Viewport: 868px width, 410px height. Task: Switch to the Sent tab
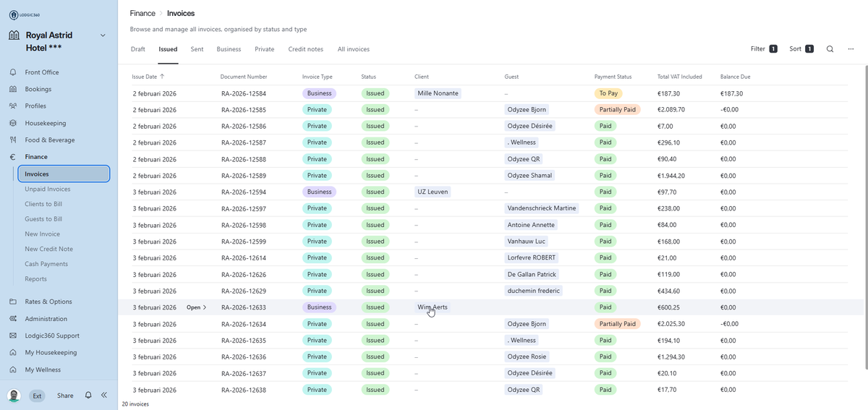197,49
